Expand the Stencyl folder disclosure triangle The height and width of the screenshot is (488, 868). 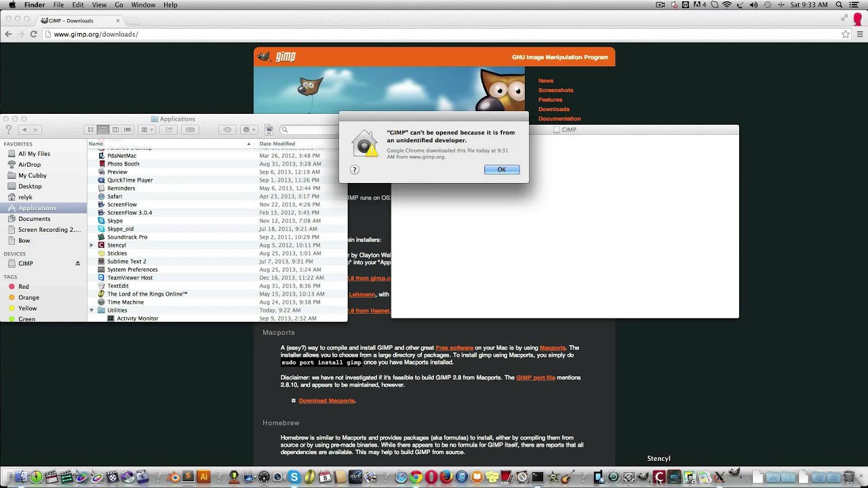point(92,245)
